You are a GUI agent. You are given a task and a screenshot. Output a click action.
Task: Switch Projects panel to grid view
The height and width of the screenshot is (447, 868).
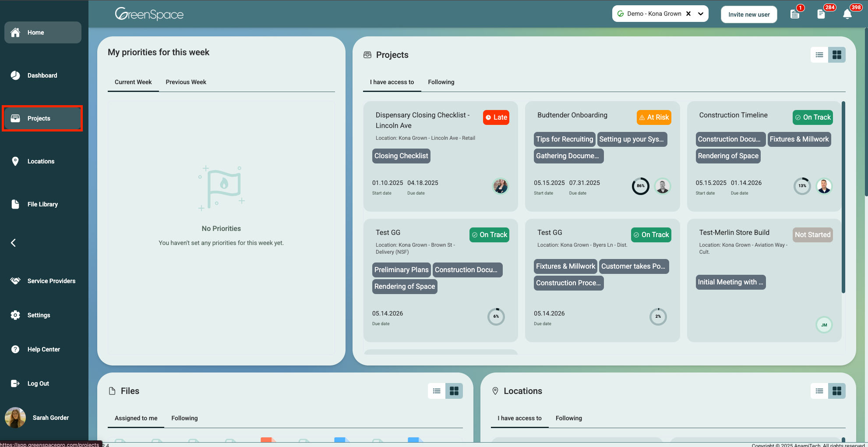tap(837, 55)
